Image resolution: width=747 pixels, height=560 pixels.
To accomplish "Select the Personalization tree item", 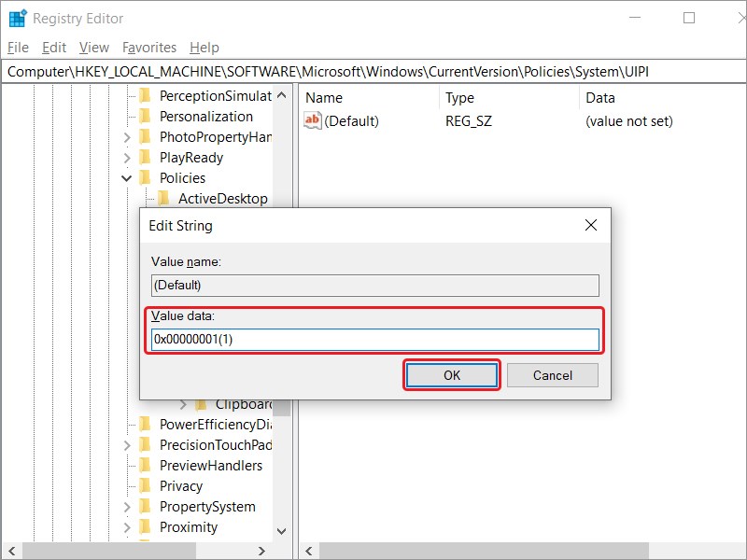I will point(205,116).
